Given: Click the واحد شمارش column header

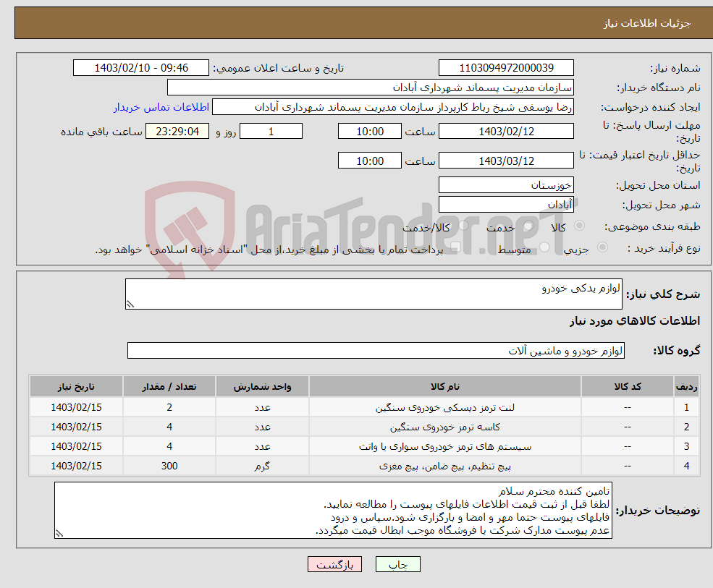Looking at the screenshot, I should pyautogui.click(x=262, y=386).
